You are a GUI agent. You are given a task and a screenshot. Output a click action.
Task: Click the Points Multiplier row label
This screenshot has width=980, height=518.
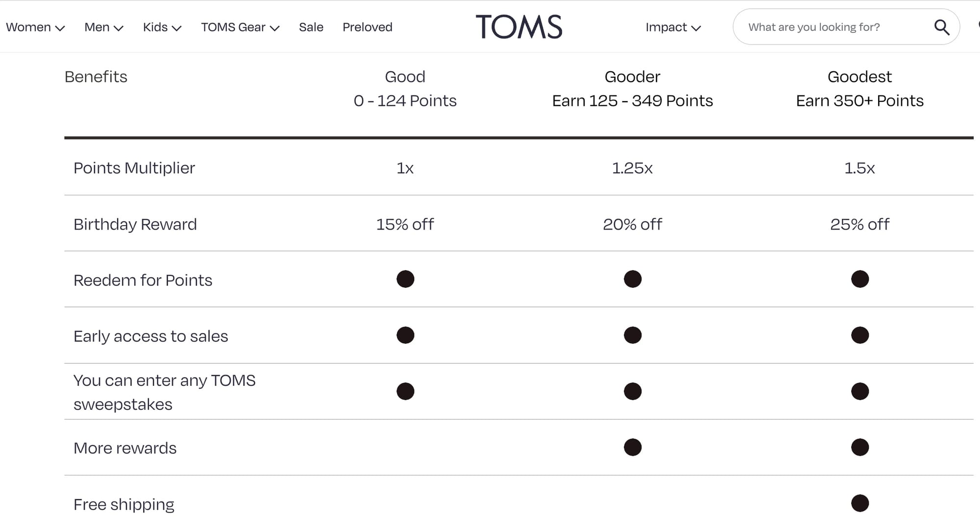pyautogui.click(x=134, y=168)
